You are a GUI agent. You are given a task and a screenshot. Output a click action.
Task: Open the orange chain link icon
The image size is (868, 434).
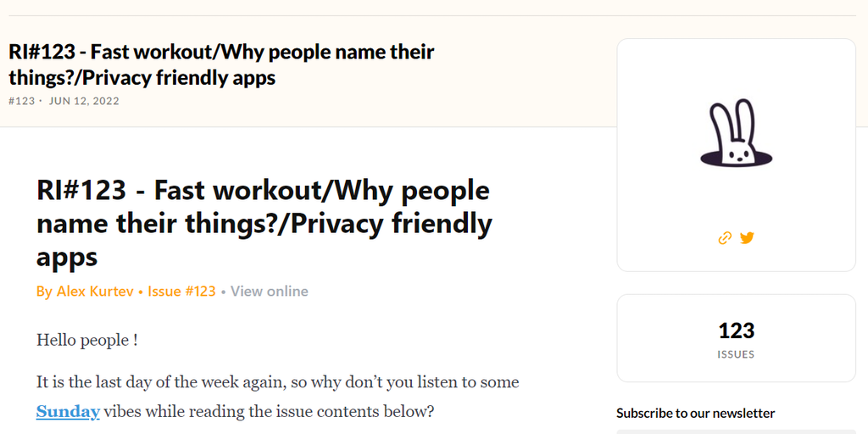coord(725,238)
